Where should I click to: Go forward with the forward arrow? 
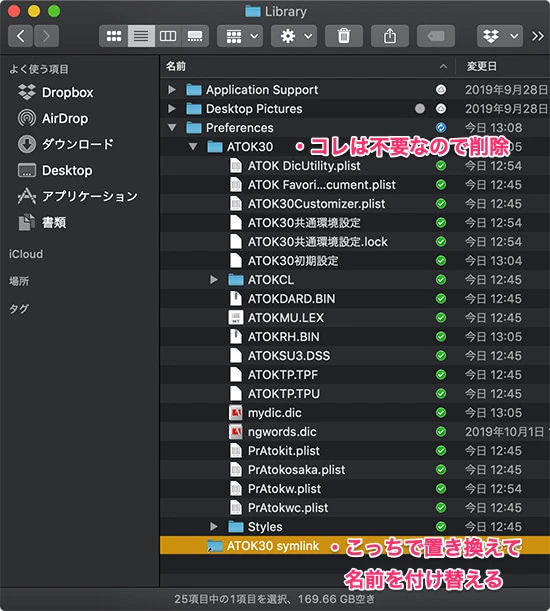pyautogui.click(x=46, y=36)
